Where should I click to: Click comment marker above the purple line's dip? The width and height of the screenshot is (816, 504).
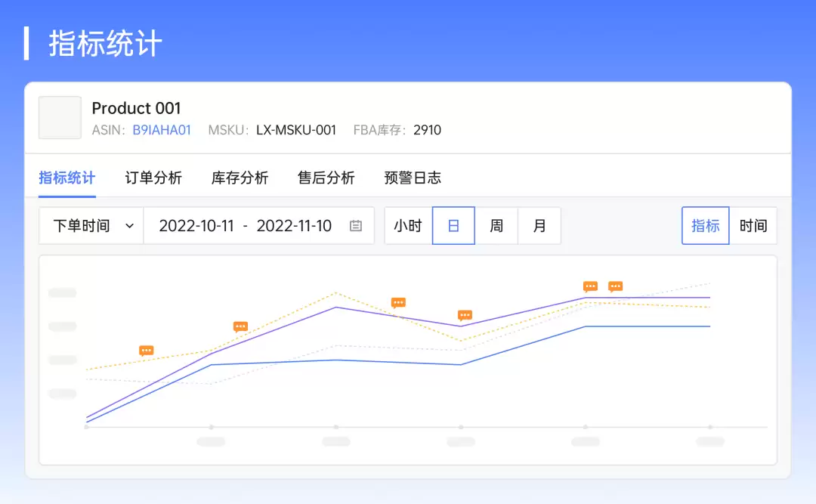pyautogui.click(x=465, y=315)
